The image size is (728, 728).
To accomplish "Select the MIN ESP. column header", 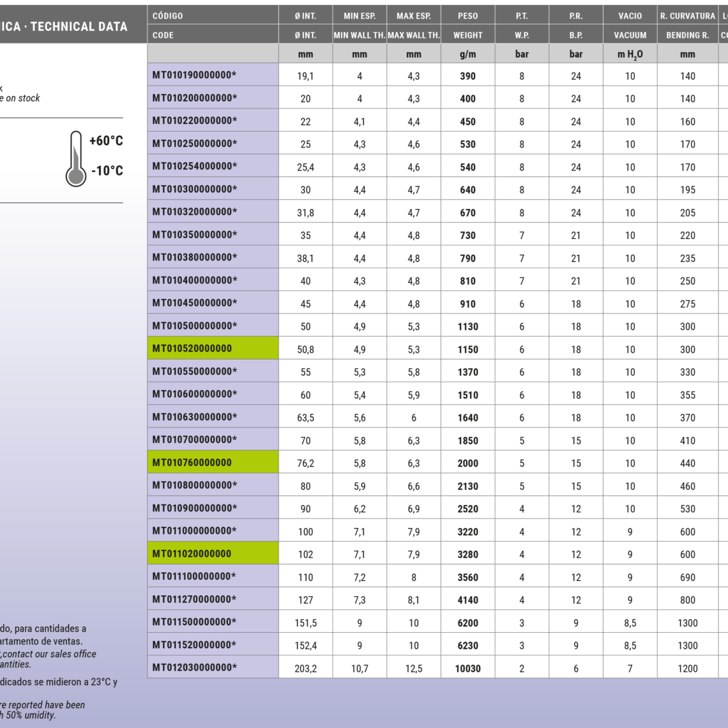I will click(360, 15).
